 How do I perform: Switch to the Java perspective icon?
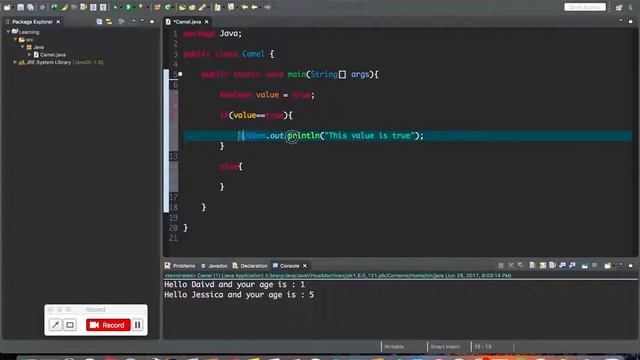631,7
